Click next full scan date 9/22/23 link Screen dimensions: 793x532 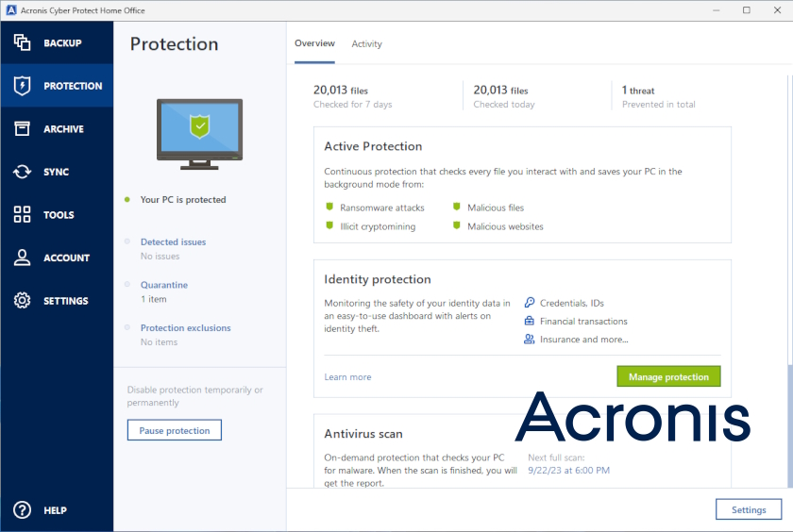coord(568,471)
